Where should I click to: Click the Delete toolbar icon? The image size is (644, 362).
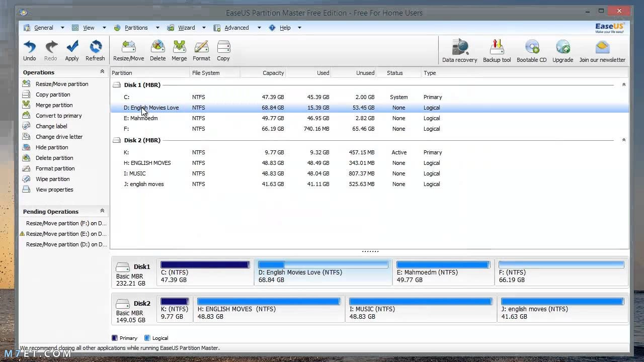157,51
